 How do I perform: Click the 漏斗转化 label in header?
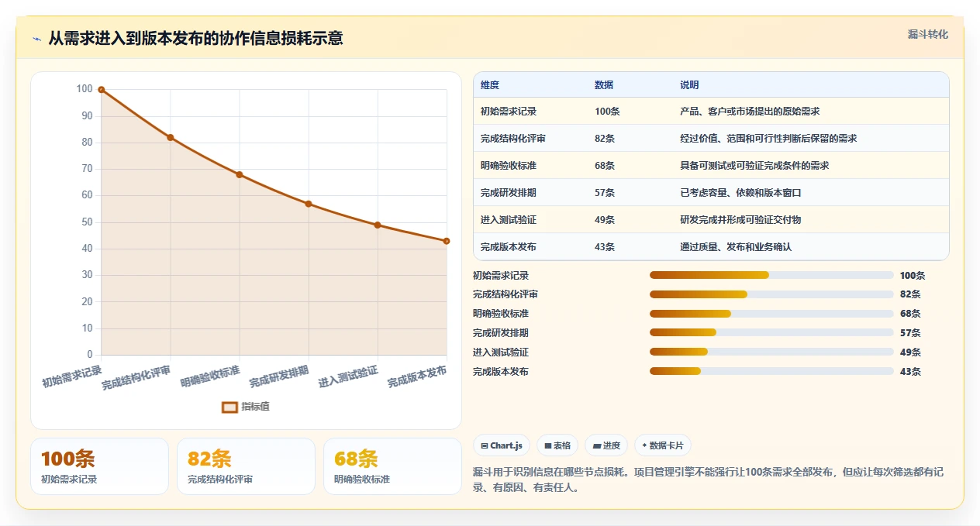click(928, 34)
